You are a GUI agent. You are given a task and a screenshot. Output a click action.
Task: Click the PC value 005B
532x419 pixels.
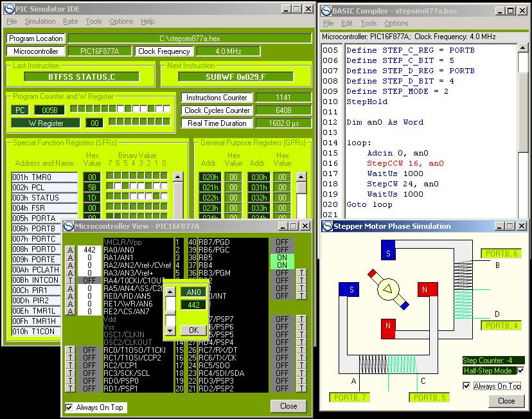coord(50,110)
